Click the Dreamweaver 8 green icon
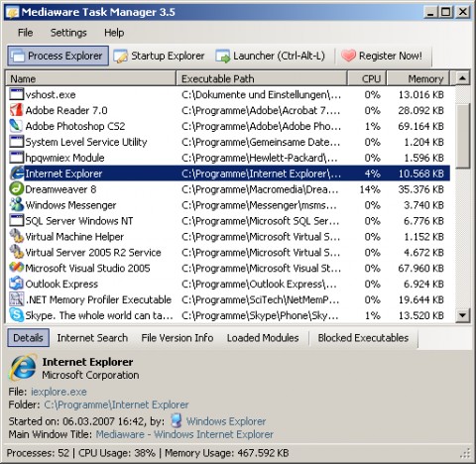This screenshot has height=464, width=476. 16,189
